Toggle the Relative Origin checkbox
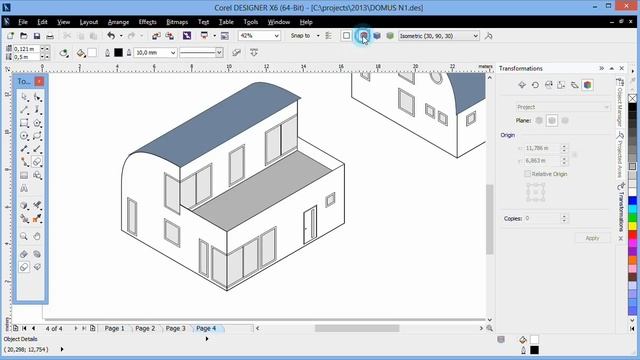Screen dimensions: 640x360 pos(527,174)
